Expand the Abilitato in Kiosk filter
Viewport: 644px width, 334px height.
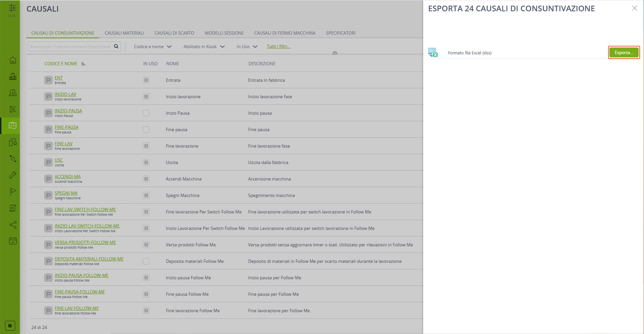point(204,47)
